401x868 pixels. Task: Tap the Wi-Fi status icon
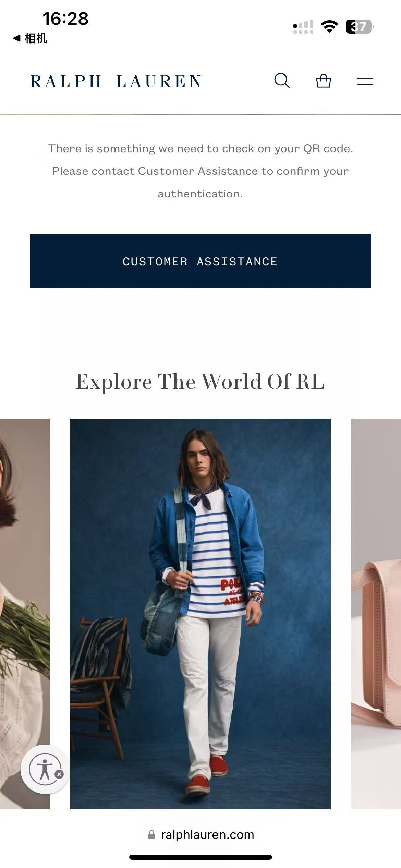(x=329, y=26)
